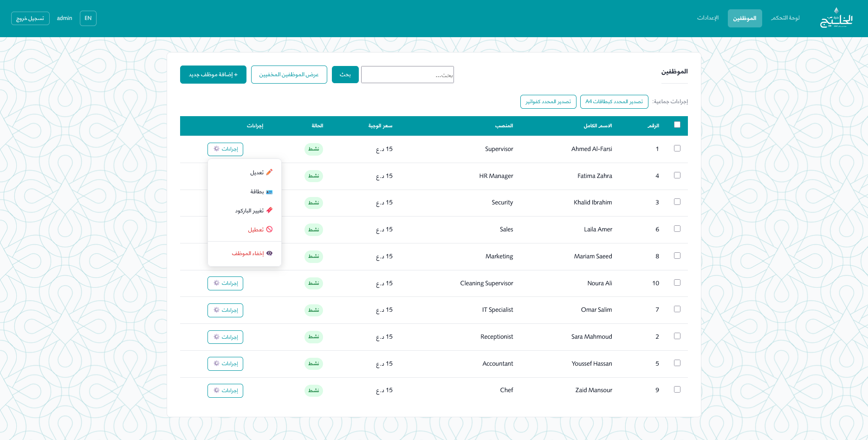Click the barcode change ticket icon
The width and height of the screenshot is (868, 440).
(269, 210)
